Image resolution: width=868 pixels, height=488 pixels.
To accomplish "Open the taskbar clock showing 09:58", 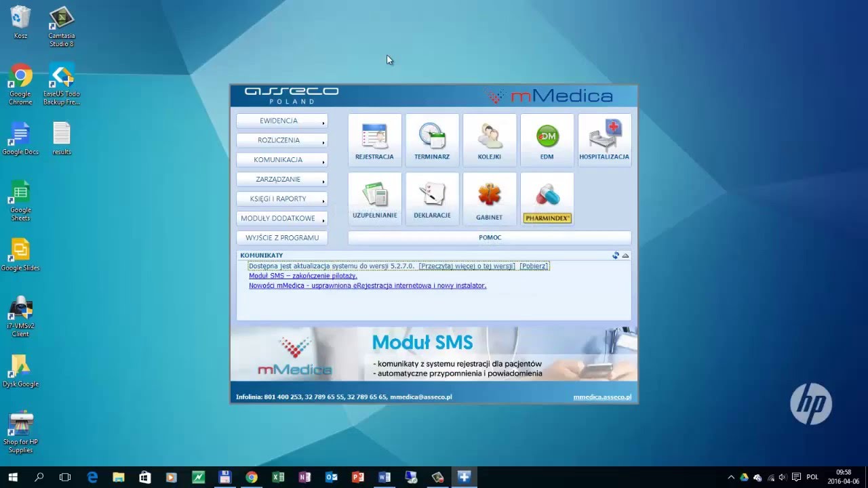I will (x=843, y=477).
